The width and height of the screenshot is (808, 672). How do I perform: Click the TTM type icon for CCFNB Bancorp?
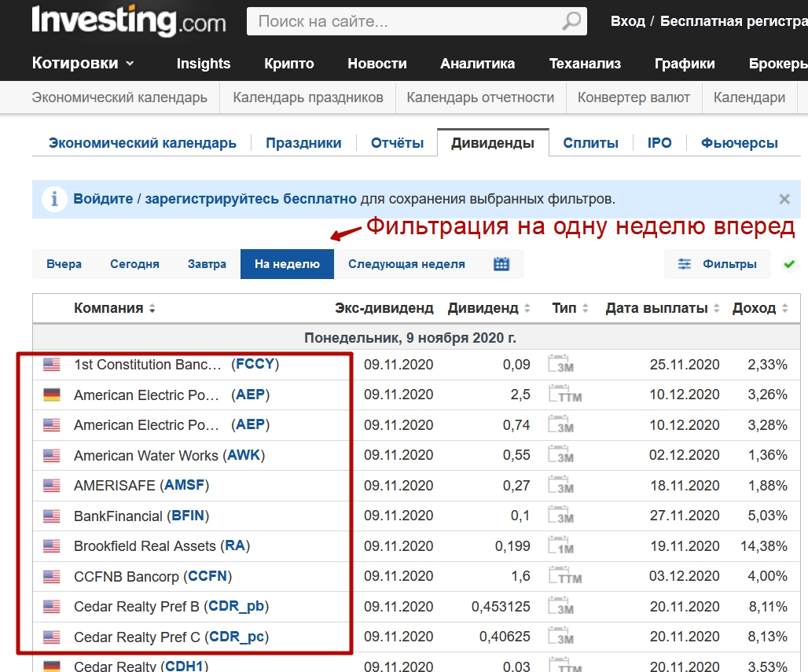click(x=564, y=576)
